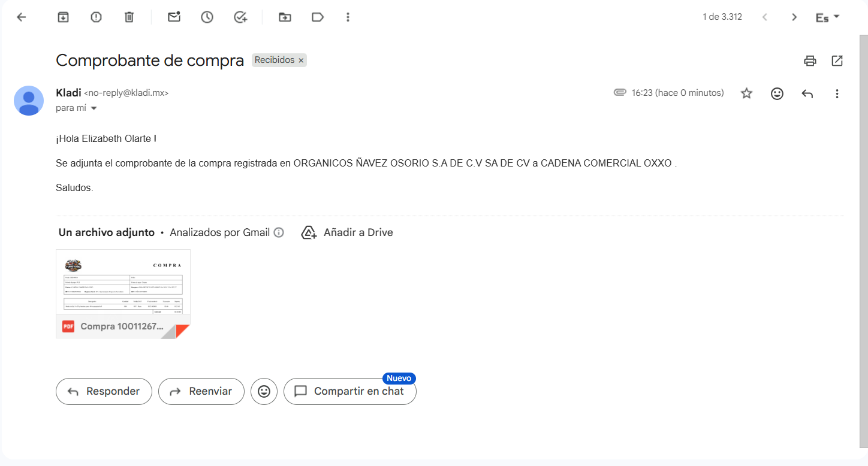Screen dimensions: 868x466
Task: Report this email as spam
Action: [x=96, y=17]
